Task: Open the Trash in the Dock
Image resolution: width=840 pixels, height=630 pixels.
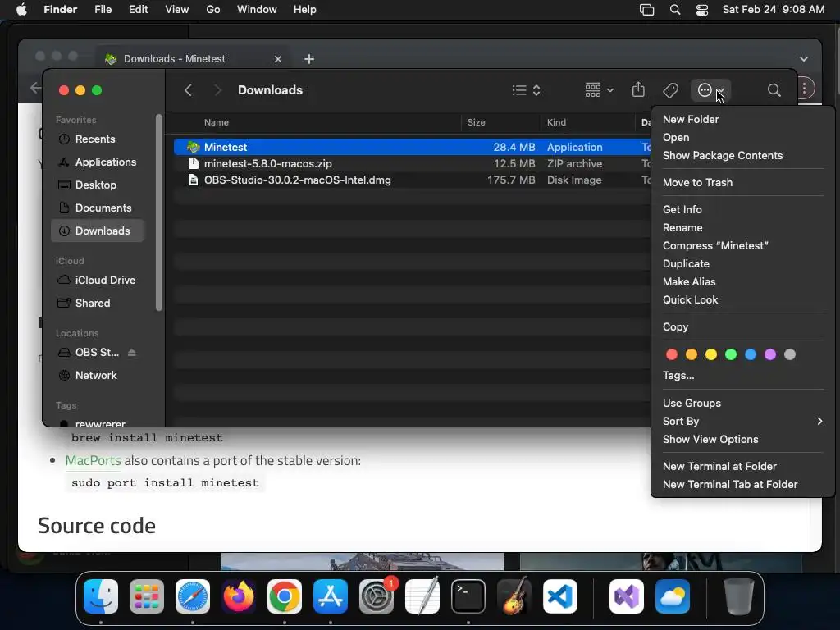Action: pos(739,596)
